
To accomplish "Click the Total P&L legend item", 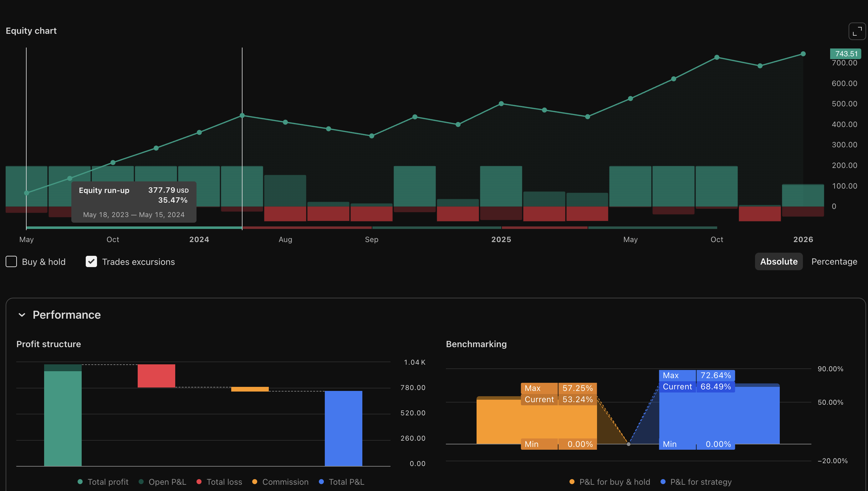I will click(346, 482).
